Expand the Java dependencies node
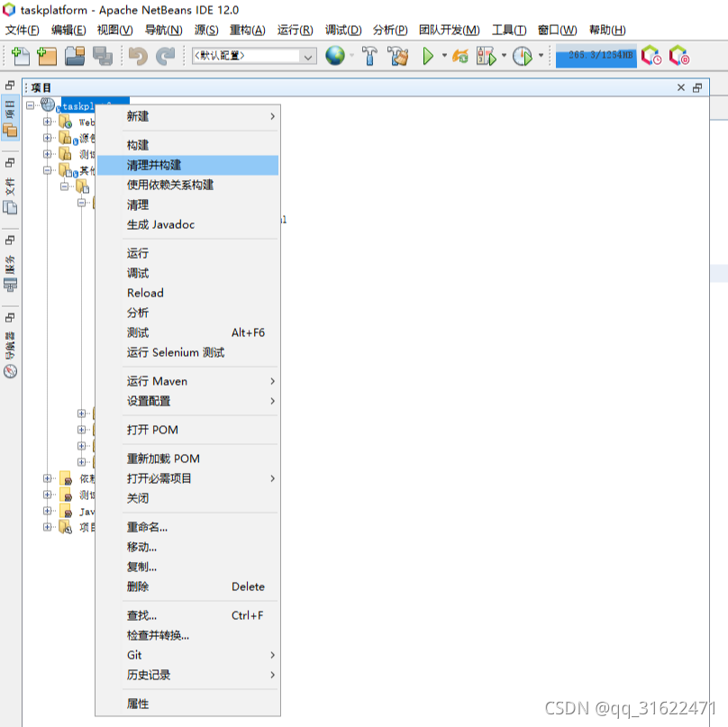Viewport: 728px width, 727px height. click(x=47, y=511)
